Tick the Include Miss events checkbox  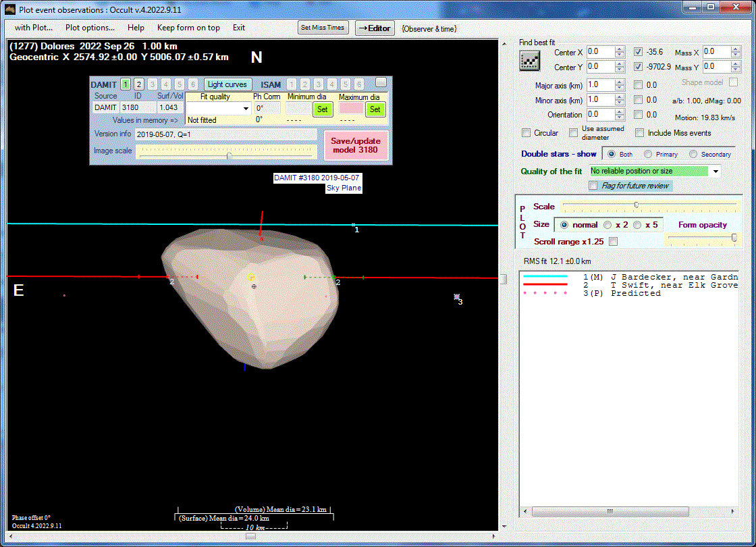click(640, 133)
